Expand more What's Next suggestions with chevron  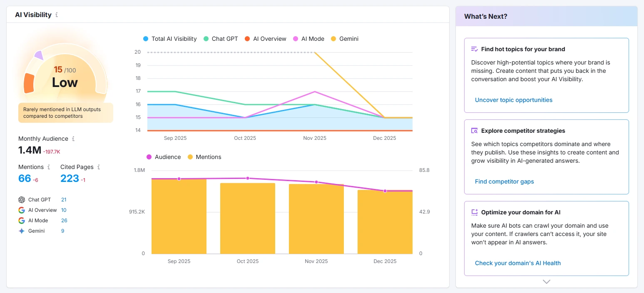(547, 282)
